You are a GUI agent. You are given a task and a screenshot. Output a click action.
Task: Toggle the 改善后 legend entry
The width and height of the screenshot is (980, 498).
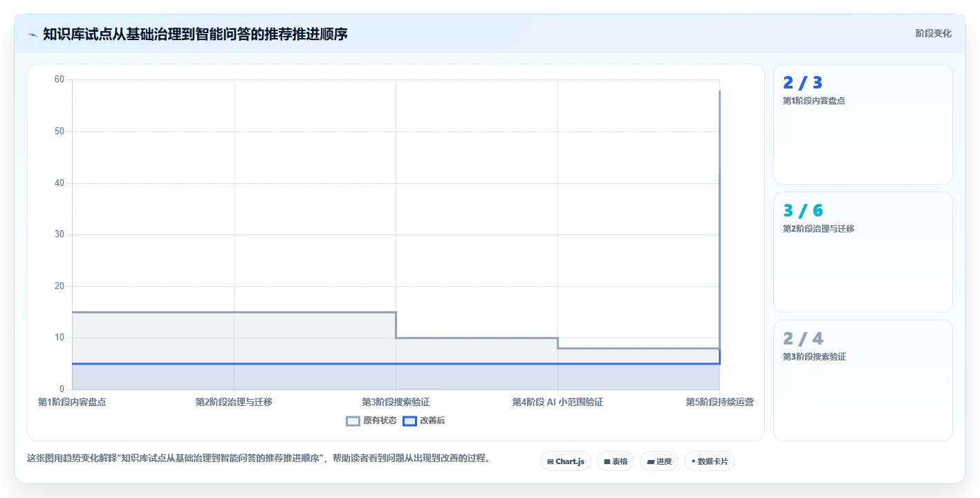coord(424,421)
